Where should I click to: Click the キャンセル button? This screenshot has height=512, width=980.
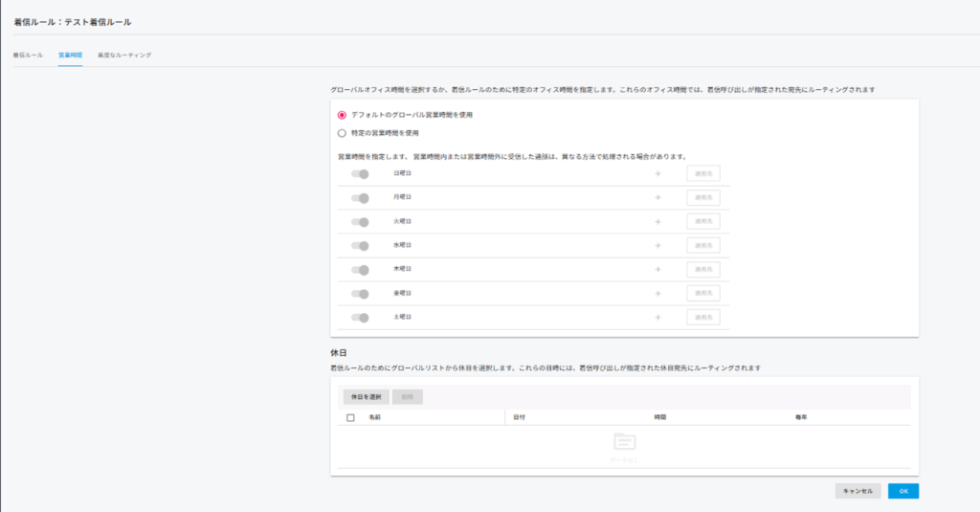[857, 491]
